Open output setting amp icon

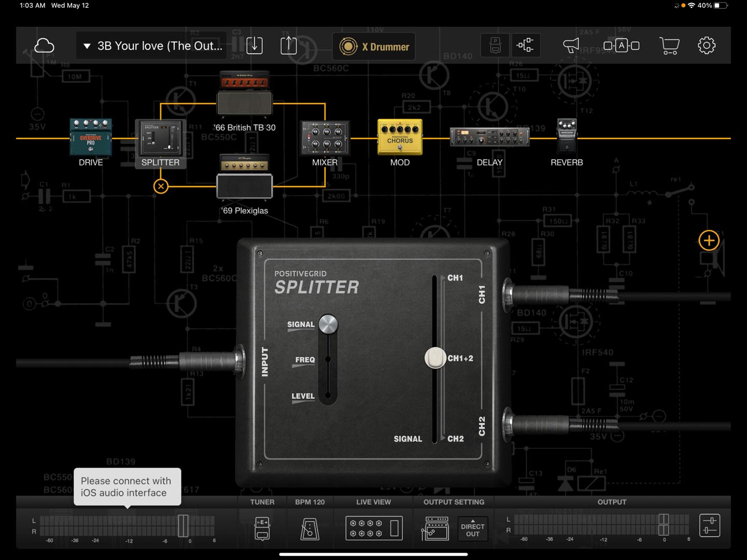click(x=436, y=528)
